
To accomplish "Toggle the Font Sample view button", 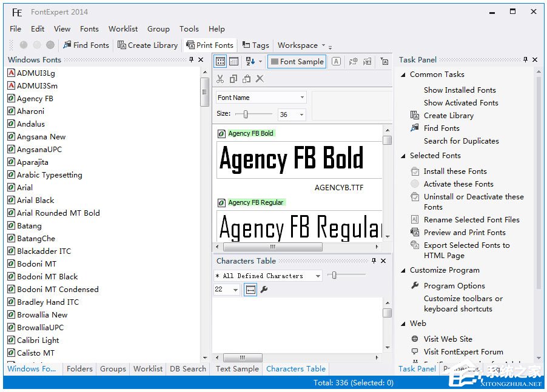I will [297, 61].
